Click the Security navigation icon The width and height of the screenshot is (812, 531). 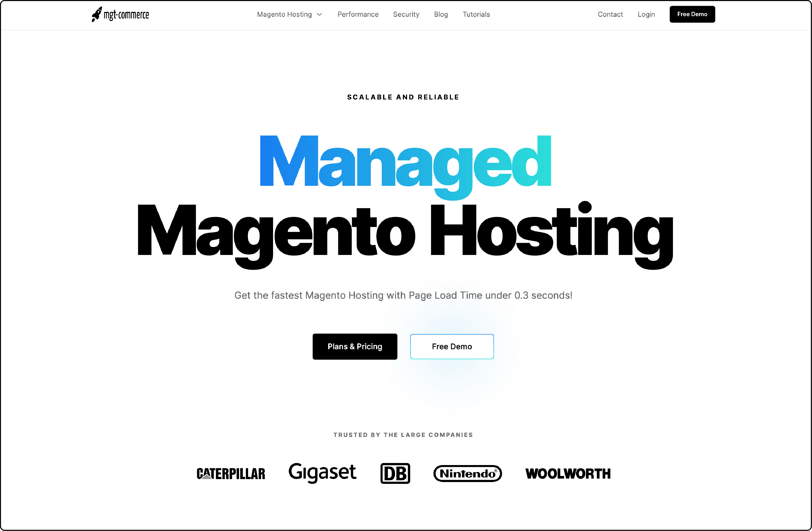406,14
